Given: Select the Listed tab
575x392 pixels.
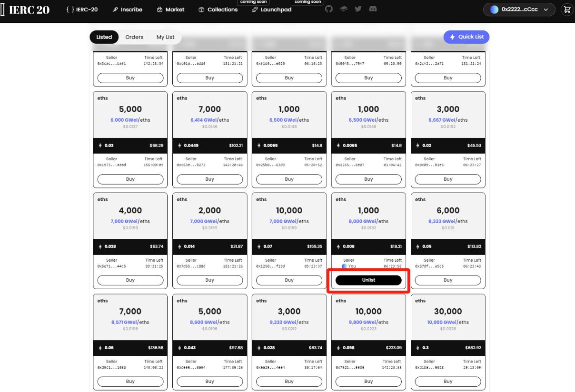Looking at the screenshot, I should (104, 37).
